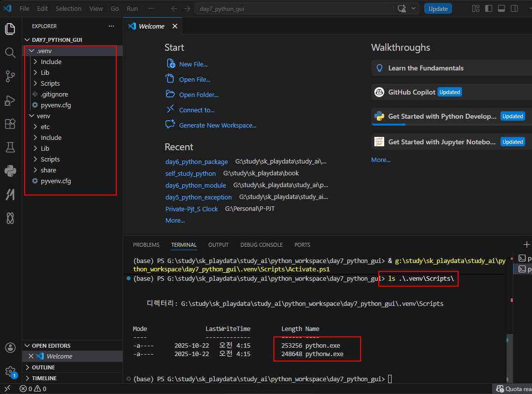Image resolution: width=532 pixels, height=394 pixels.
Task: Switch to the PORTS panel tab
Action: pyautogui.click(x=302, y=245)
